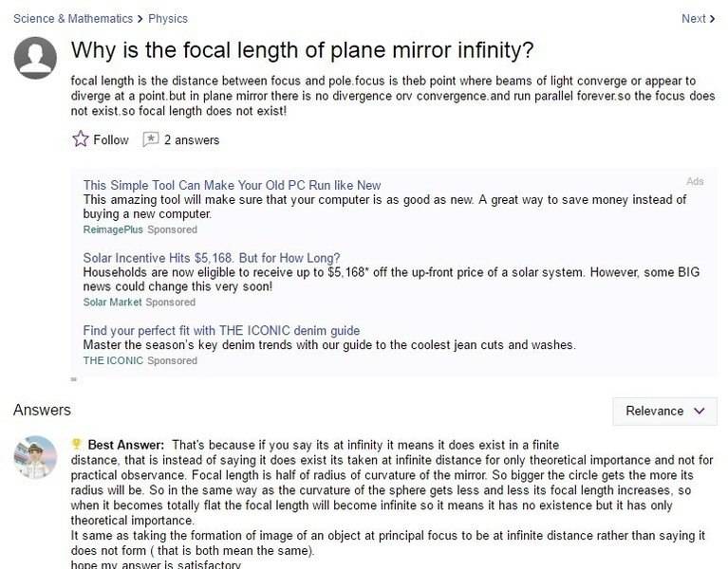Click the Solar Incentive Hits $5,168 ad title
Viewport: 728px width, 569px height.
[212, 258]
